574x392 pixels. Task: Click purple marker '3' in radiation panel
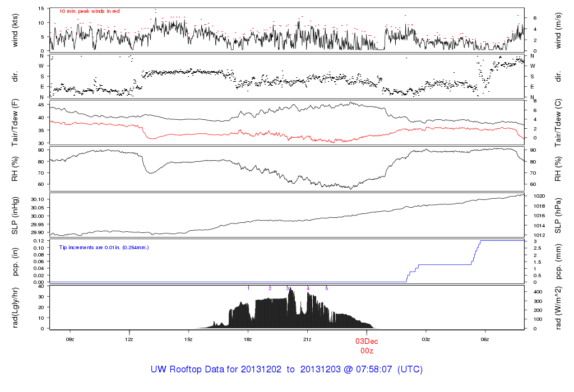pos(288,288)
